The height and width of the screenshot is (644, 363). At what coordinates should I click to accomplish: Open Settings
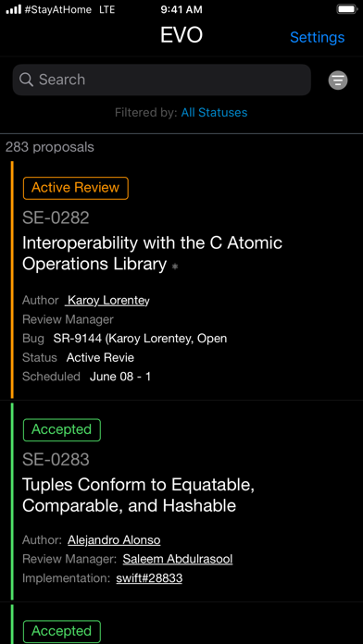click(317, 37)
